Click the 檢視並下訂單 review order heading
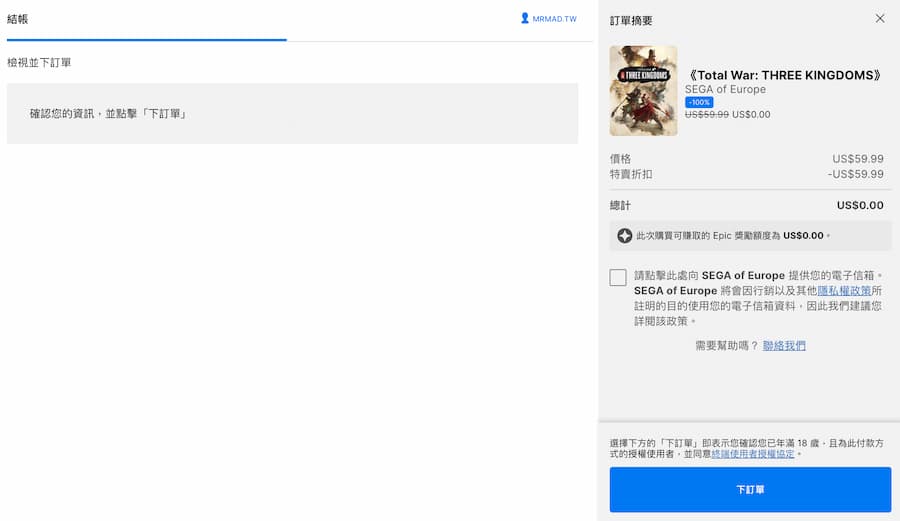Viewport: 900px width, 521px height. 39,63
